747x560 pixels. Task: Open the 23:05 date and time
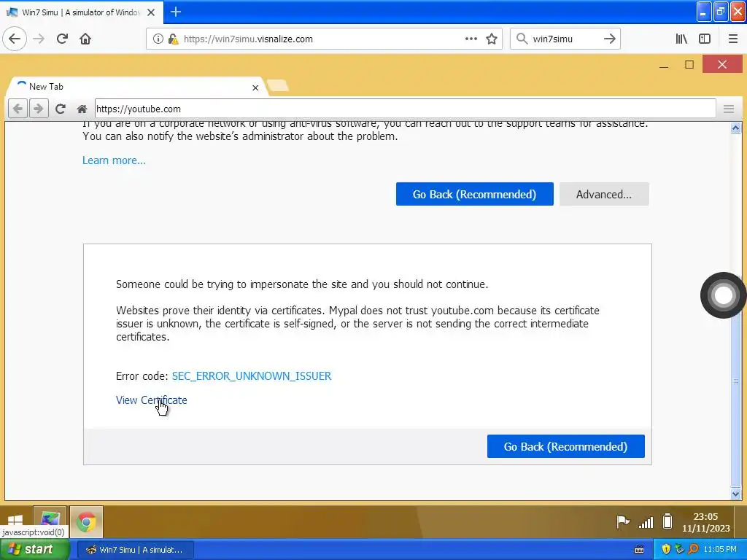(x=705, y=522)
